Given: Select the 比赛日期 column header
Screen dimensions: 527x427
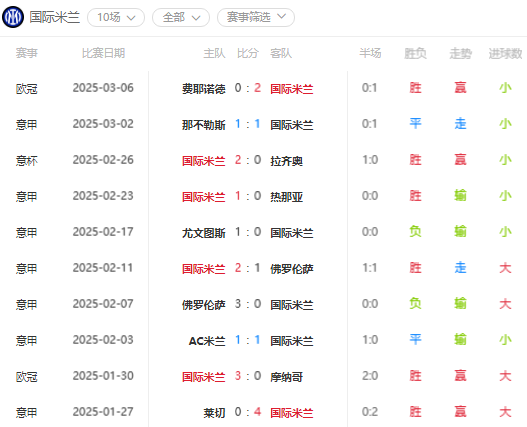Looking at the screenshot, I should (x=104, y=53).
